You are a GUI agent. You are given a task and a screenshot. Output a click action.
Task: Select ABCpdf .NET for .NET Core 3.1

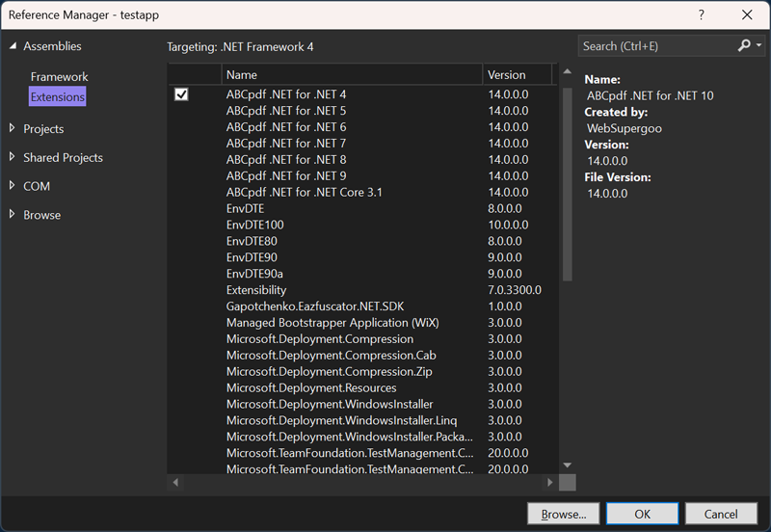click(x=362, y=192)
